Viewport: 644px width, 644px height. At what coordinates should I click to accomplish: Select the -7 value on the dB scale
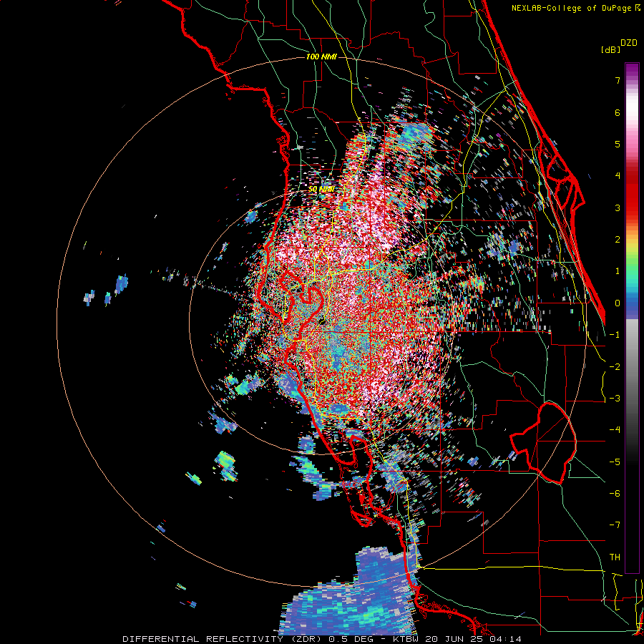tap(615, 525)
